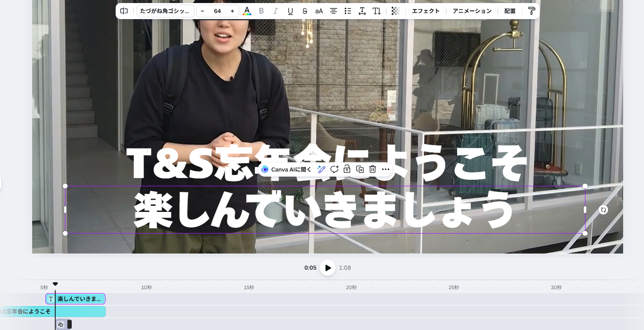644x330 pixels.
Task: Open the text alignment options
Action: pyautogui.click(x=334, y=11)
